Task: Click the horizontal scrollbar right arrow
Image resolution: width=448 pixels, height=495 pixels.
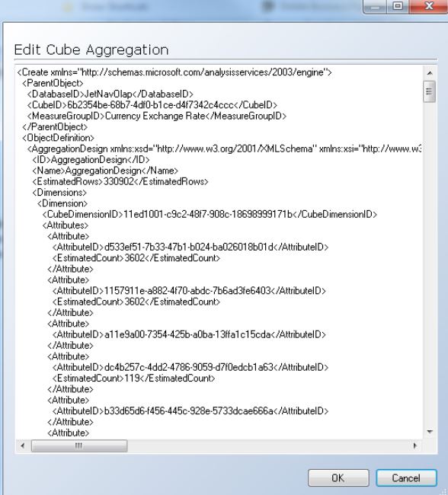Action: [415, 445]
